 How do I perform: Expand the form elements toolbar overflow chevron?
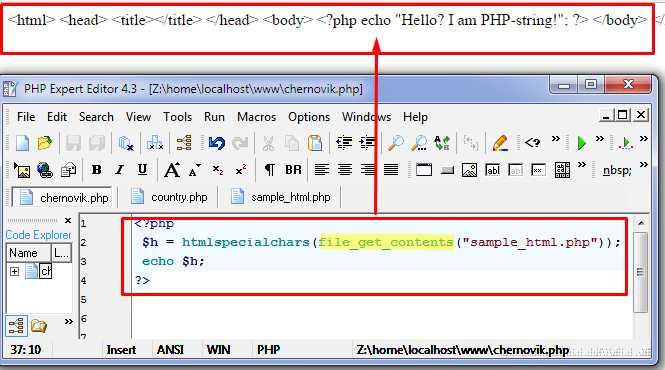point(582,165)
